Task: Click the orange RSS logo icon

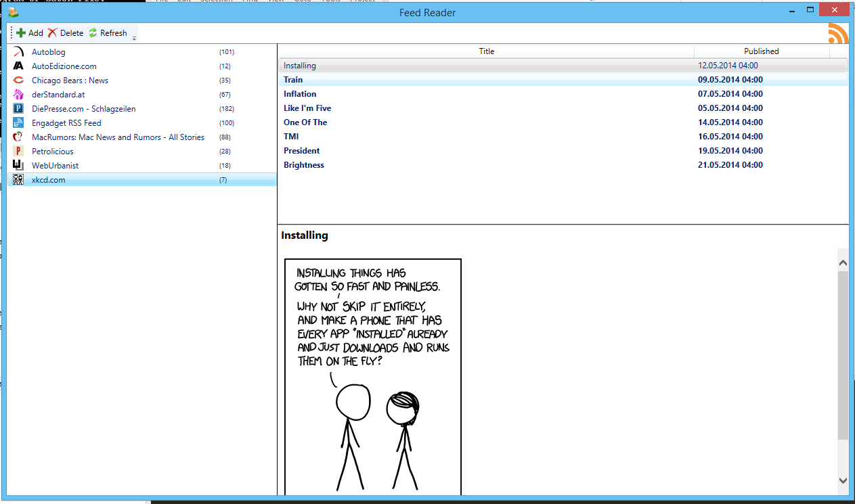Action: click(x=838, y=33)
